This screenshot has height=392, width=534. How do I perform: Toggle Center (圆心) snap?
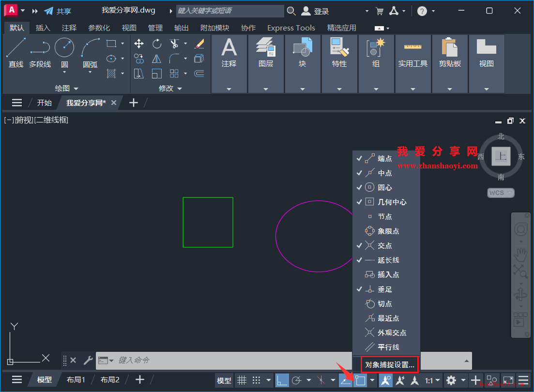point(386,187)
